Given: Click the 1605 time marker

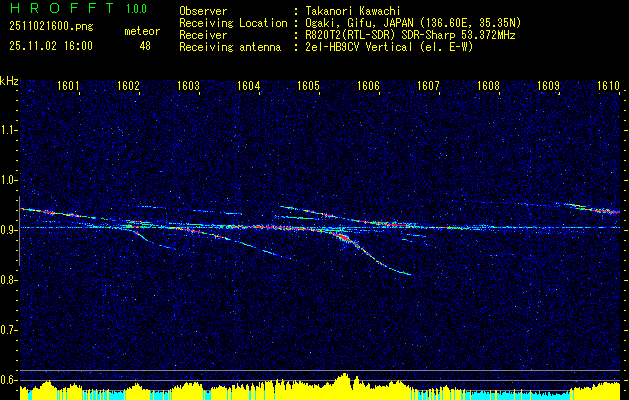Looking at the screenshot, I should coord(308,86).
